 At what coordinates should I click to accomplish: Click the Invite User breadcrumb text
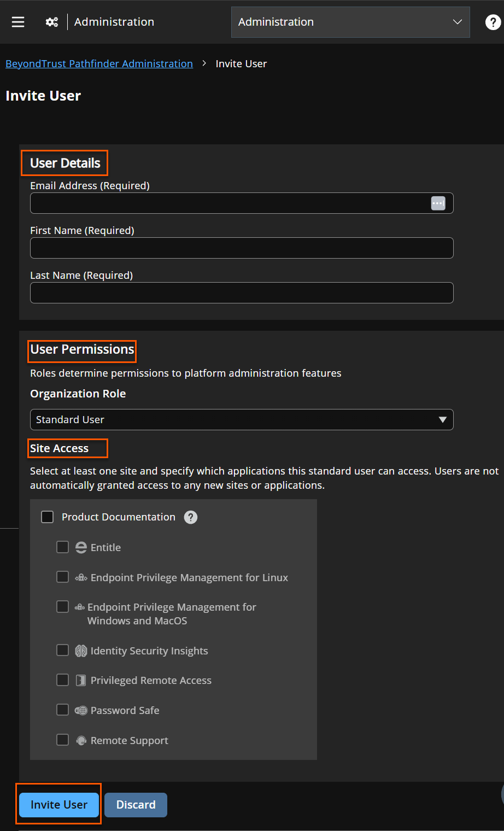(x=241, y=63)
